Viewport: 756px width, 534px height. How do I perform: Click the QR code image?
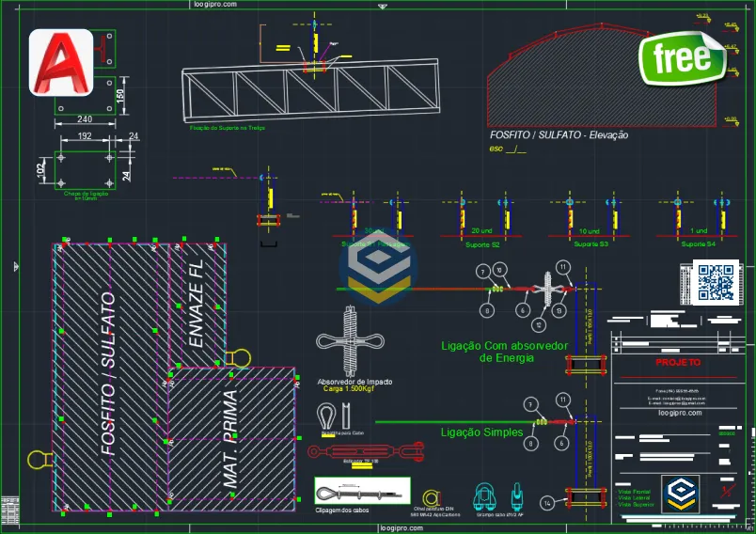(715, 282)
